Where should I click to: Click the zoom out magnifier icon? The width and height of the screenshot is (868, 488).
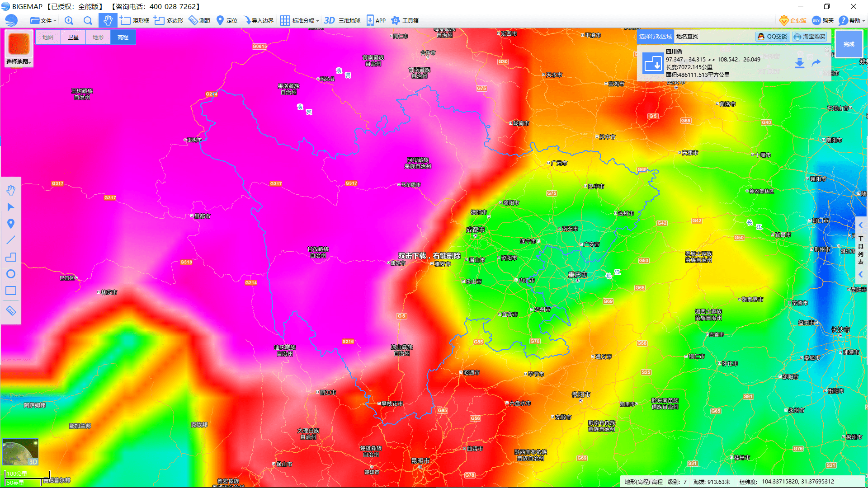coord(88,20)
